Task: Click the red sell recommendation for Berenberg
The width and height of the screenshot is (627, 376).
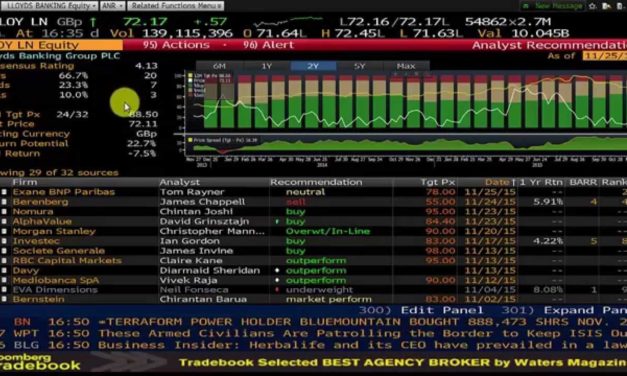Action: click(x=296, y=202)
